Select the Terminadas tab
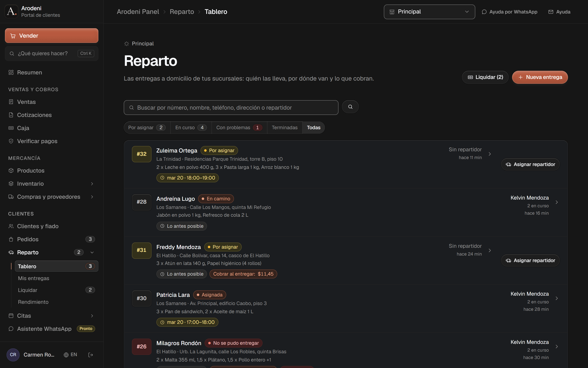This screenshot has height=368, width=588. coord(285,128)
